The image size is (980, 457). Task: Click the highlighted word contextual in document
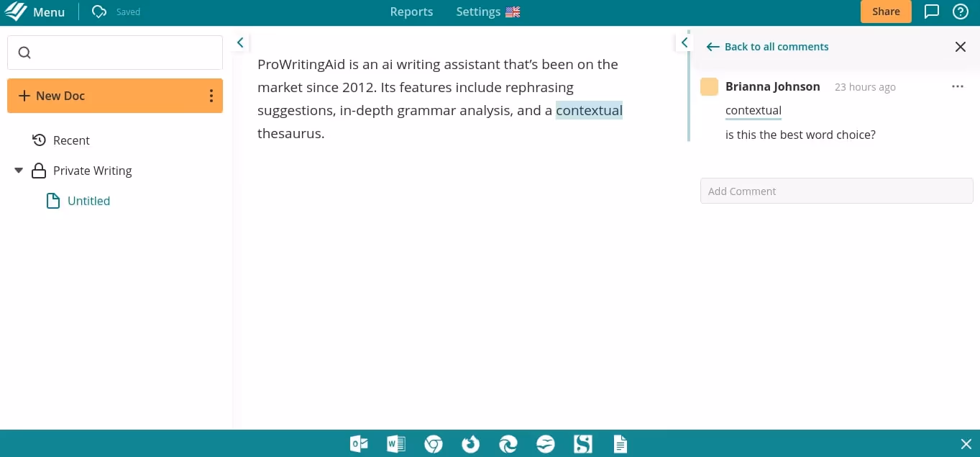point(589,110)
